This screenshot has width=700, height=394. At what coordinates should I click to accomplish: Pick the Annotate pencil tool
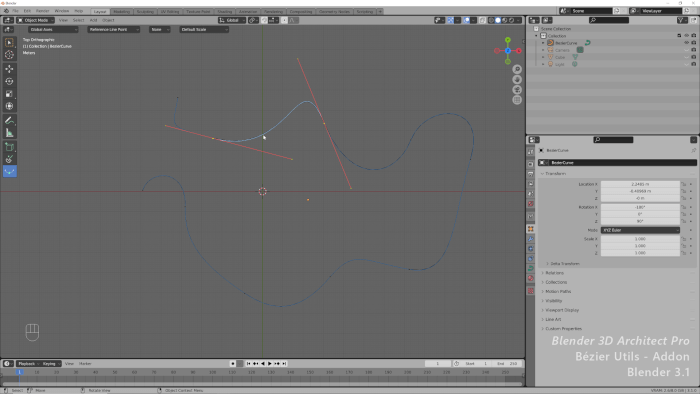(9, 120)
